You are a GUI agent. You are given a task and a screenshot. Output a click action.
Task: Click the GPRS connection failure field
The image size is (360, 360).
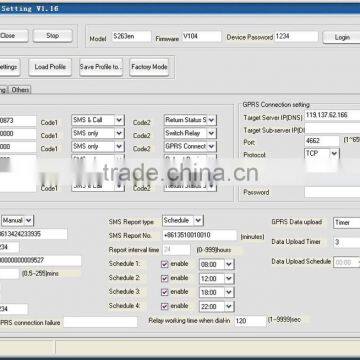click(100, 322)
